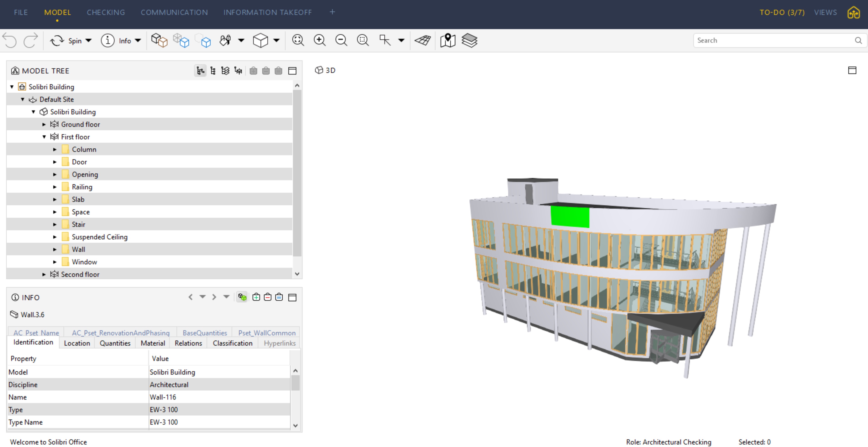Screen dimensions: 868x447
Task: Click the zoom out magnifier
Action: pyautogui.click(x=341, y=40)
